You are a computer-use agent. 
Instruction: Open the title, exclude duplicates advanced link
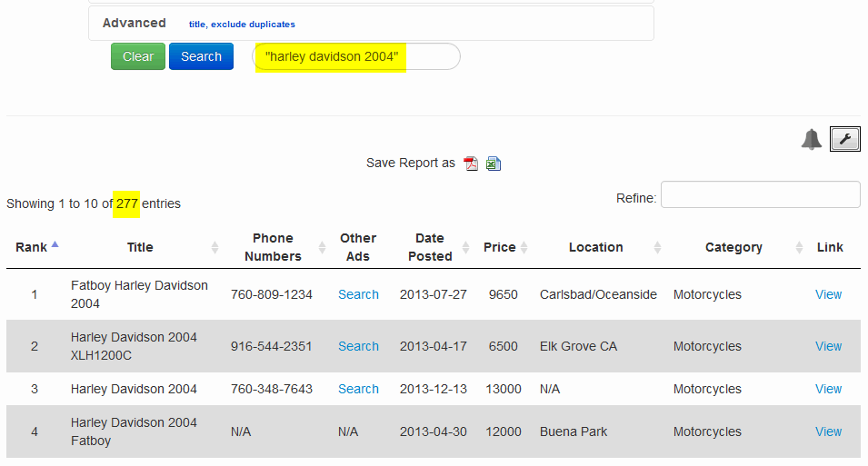pyautogui.click(x=242, y=25)
